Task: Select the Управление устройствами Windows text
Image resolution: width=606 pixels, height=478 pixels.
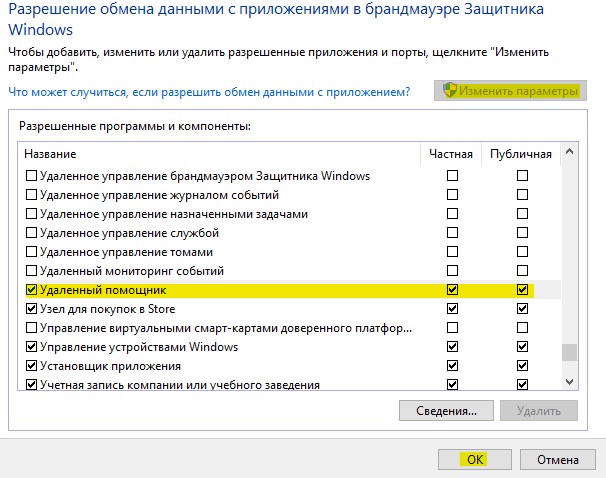Action: pyautogui.click(x=139, y=347)
